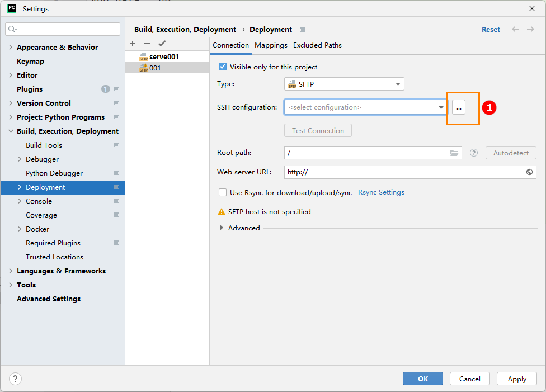Open SSH configurations with ellipsis button
The width and height of the screenshot is (546, 392).
click(x=459, y=107)
